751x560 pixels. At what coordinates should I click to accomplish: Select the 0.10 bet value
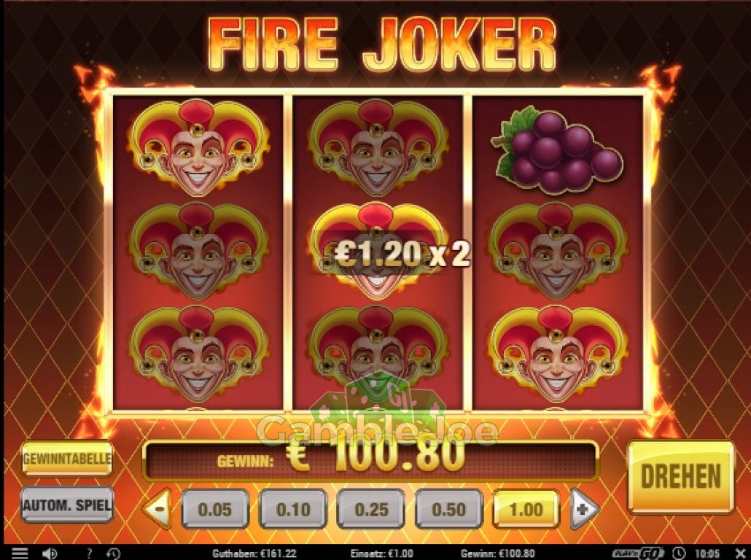[x=293, y=509]
